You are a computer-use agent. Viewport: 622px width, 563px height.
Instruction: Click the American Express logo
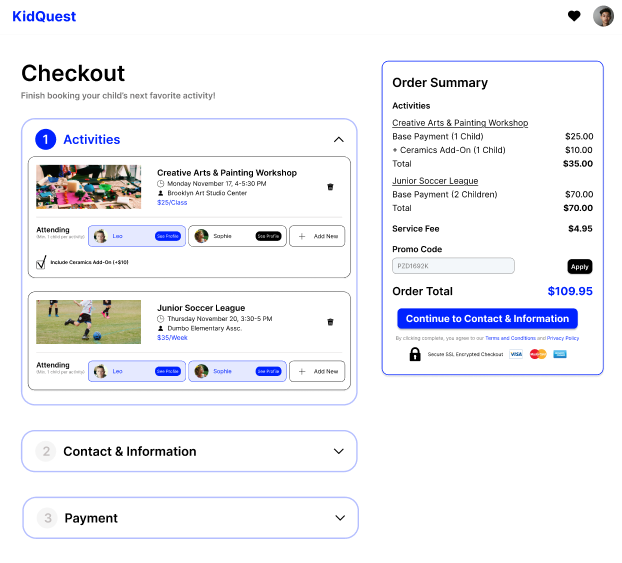[x=560, y=354]
